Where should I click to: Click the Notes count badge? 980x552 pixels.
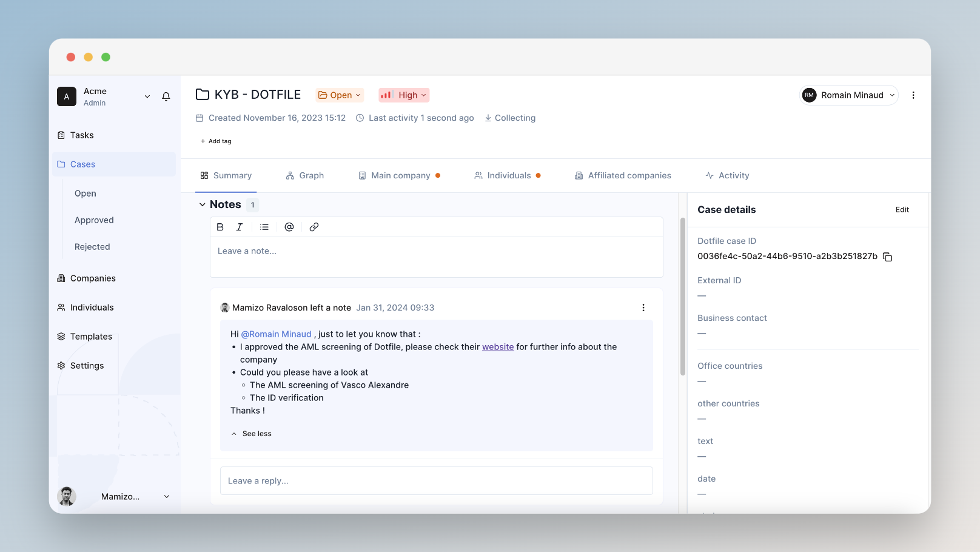click(253, 205)
